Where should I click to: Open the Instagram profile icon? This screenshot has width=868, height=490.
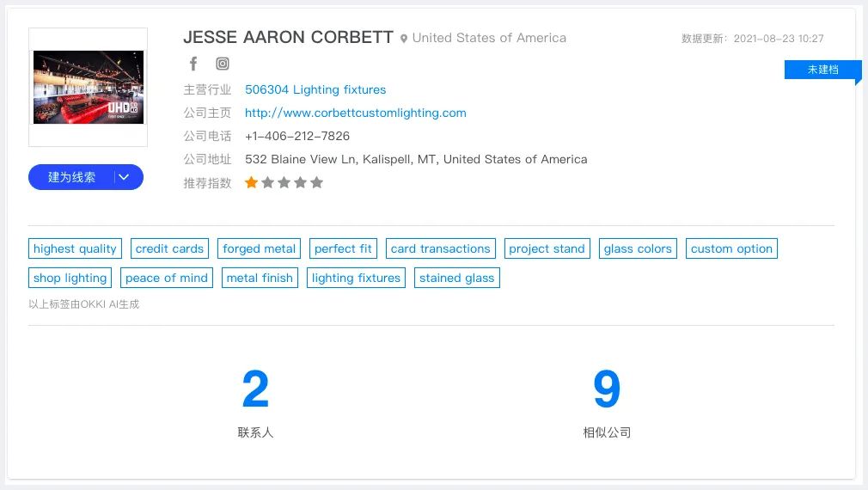coord(223,64)
